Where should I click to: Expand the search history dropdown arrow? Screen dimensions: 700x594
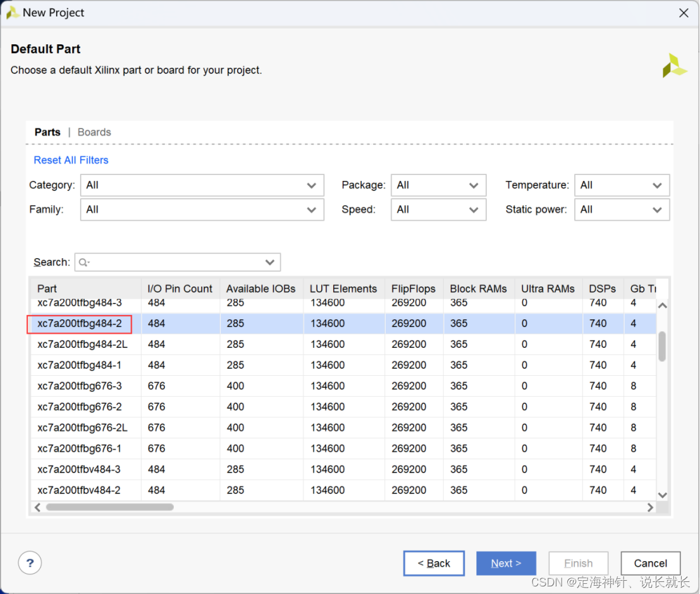pos(269,263)
